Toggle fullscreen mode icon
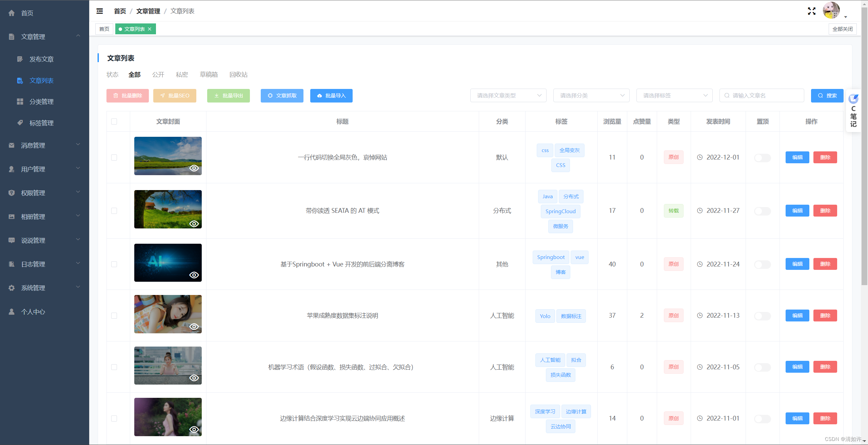 tap(811, 11)
